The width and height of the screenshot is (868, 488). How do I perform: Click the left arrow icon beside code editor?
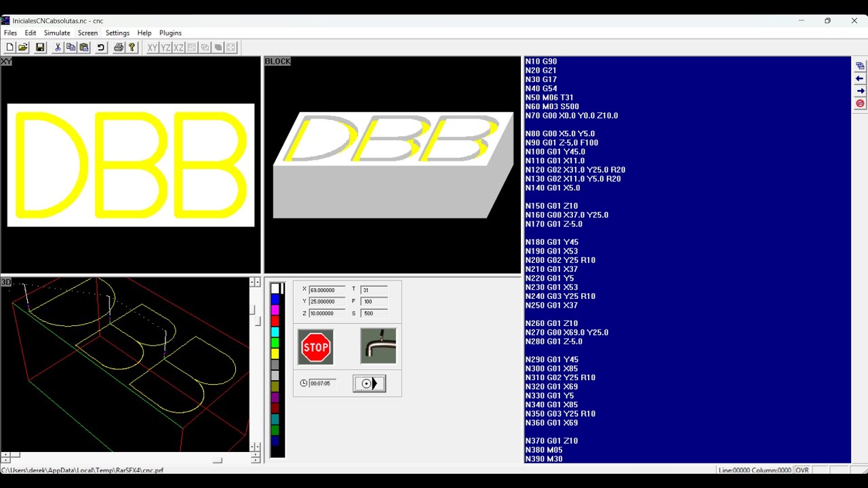pyautogui.click(x=860, y=79)
